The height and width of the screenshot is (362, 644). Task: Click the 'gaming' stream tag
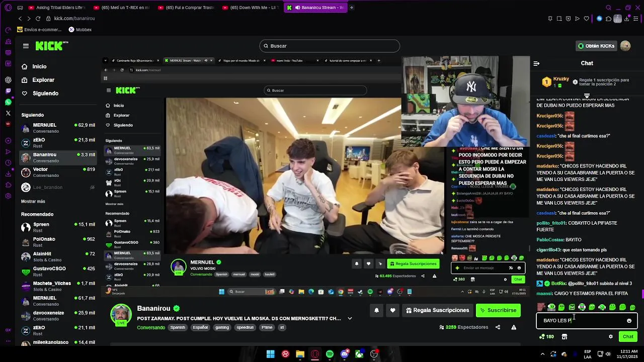222,327
